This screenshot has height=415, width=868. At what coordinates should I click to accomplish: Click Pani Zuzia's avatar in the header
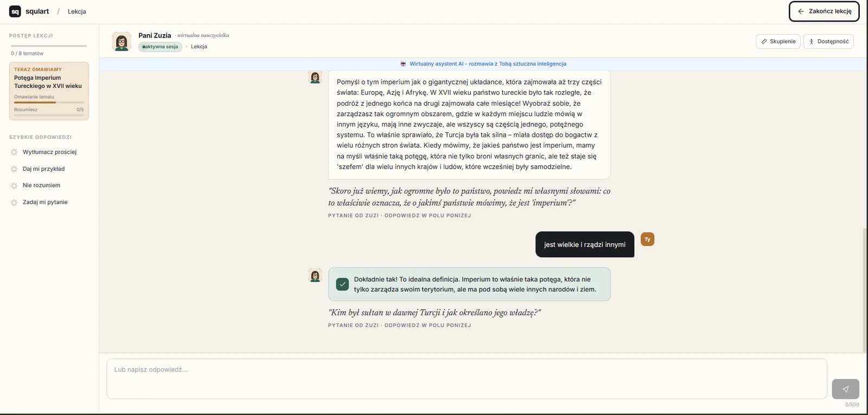coord(122,41)
